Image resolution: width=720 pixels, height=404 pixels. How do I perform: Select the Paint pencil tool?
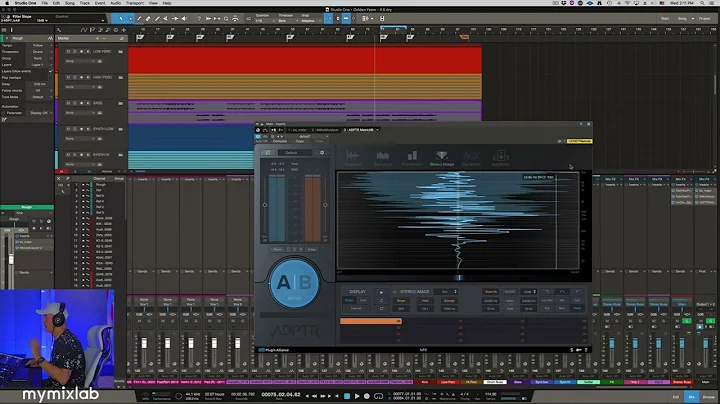click(x=157, y=19)
